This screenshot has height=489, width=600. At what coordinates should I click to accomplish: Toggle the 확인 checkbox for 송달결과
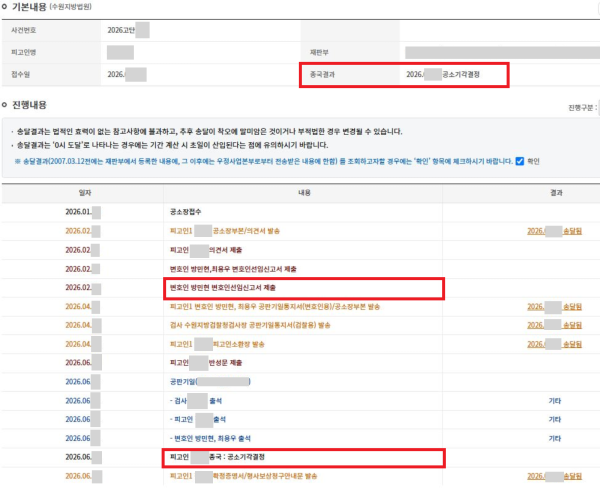[520, 161]
